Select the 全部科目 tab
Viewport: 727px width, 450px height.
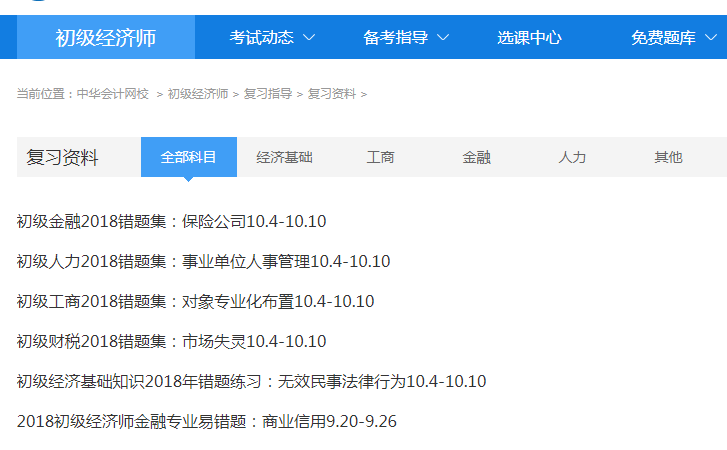click(189, 157)
